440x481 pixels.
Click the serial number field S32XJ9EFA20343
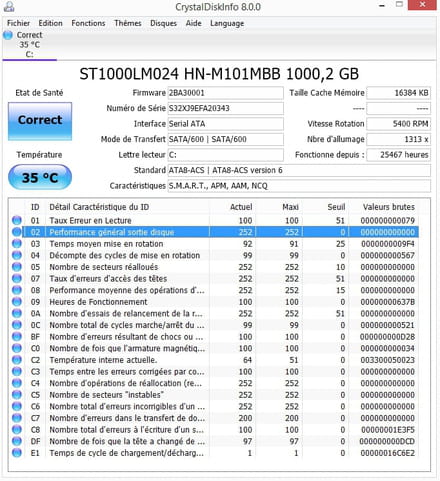coord(225,108)
